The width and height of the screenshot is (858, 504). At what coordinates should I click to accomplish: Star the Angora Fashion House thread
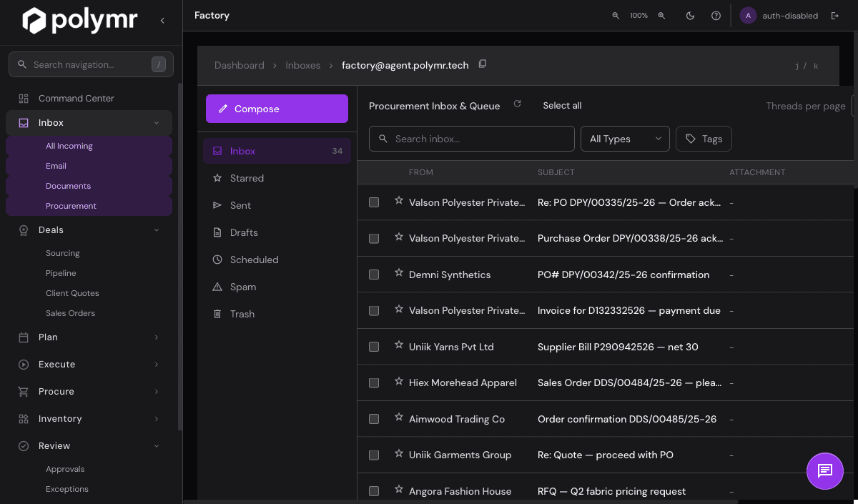click(x=399, y=490)
